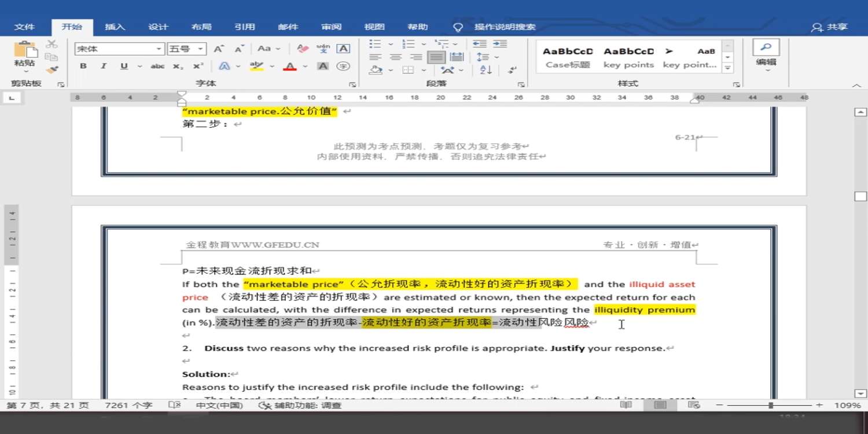This screenshot has width=868, height=434.
Task: Open the 审阅 ribbon tab
Action: pos(332,27)
